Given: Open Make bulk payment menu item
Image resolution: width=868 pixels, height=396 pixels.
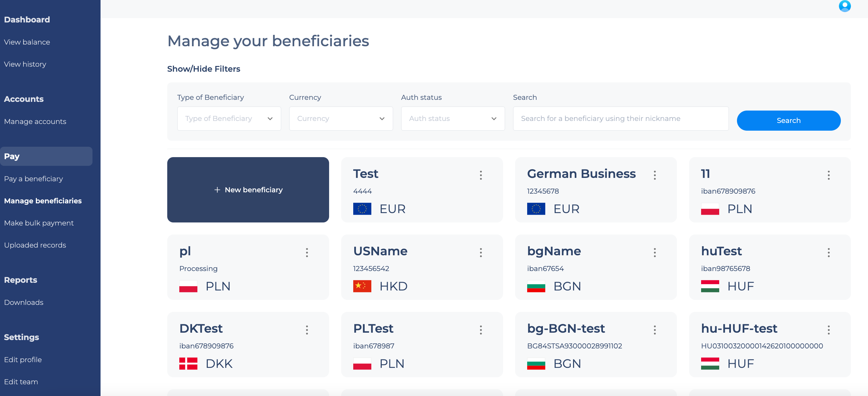Looking at the screenshot, I should 39,223.
